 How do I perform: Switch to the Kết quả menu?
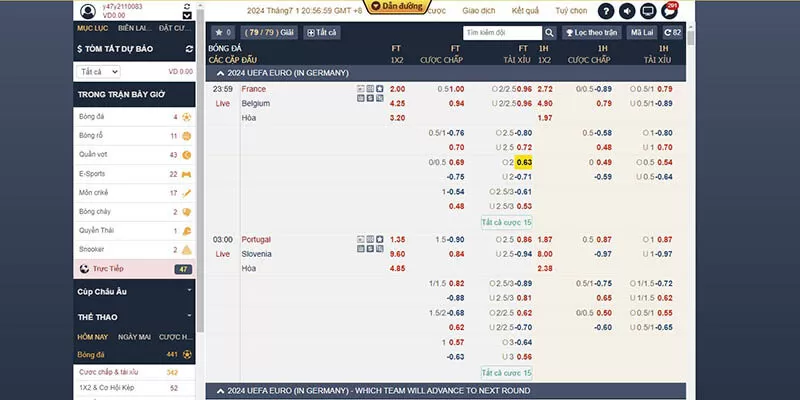tap(525, 10)
